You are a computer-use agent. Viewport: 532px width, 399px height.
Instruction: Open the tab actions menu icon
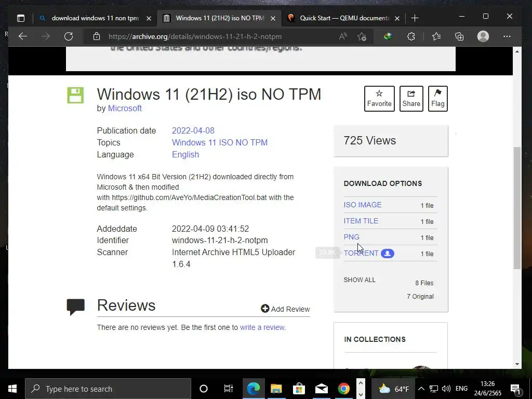tap(21, 18)
